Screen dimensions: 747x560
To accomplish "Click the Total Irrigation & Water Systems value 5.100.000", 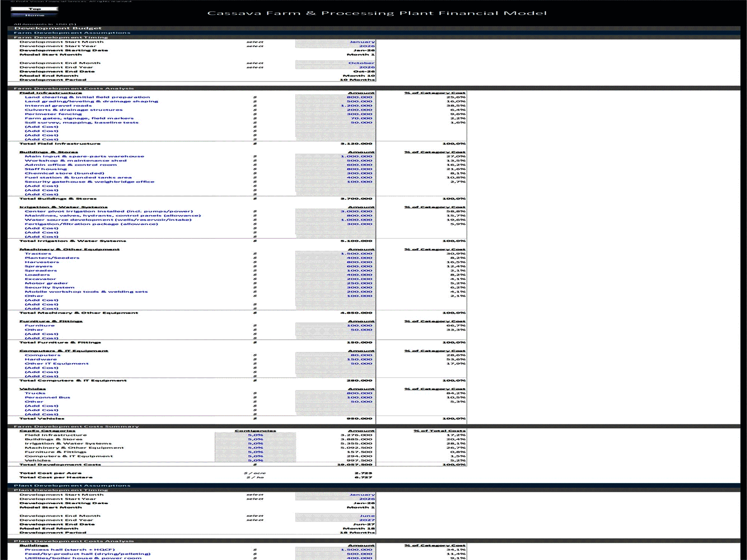I will point(356,241).
